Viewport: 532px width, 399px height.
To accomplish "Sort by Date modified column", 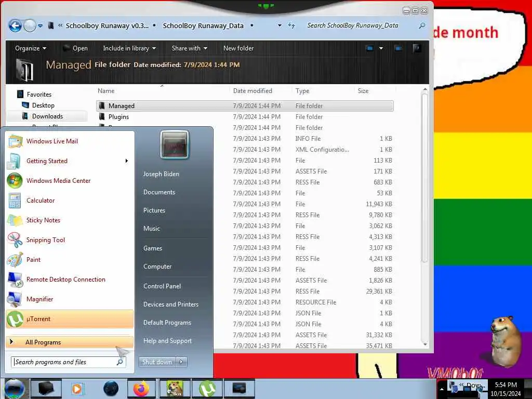I will click(253, 91).
